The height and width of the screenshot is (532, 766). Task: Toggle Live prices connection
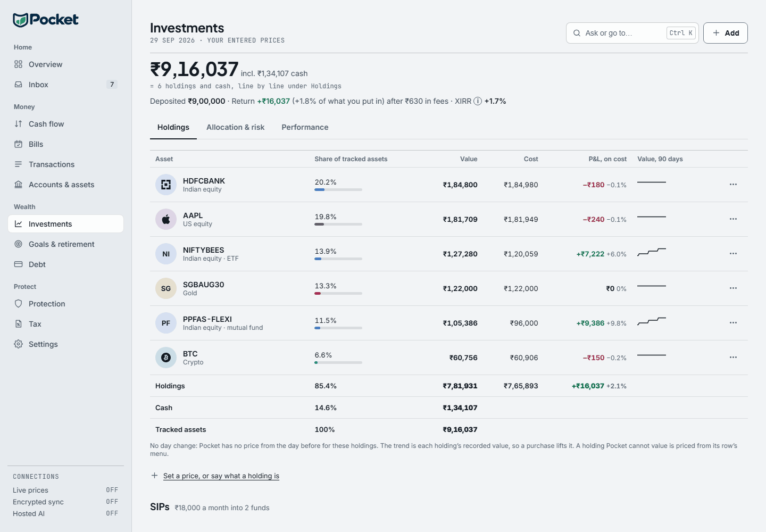[x=65, y=490]
